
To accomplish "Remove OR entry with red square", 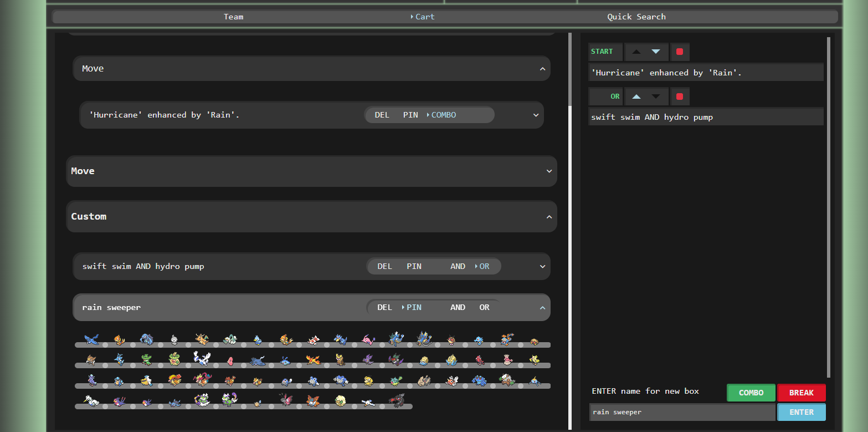I will (x=680, y=96).
